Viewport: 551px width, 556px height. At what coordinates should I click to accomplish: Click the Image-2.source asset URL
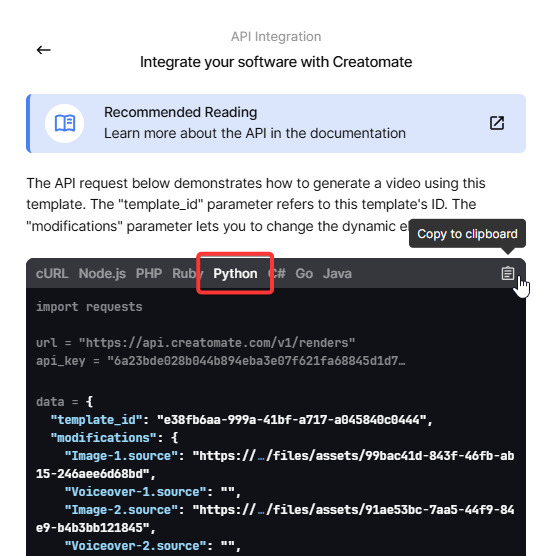(275, 519)
